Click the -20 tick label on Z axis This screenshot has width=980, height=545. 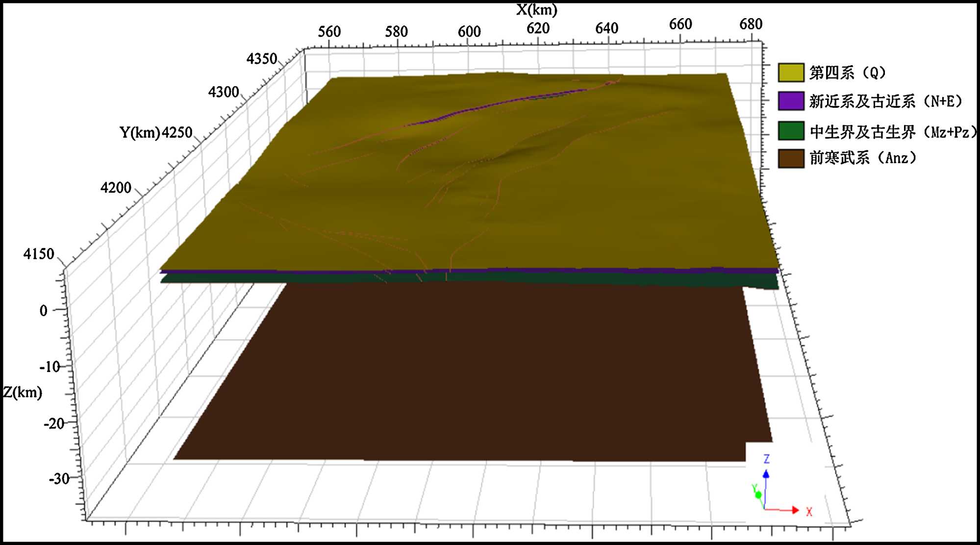54,423
